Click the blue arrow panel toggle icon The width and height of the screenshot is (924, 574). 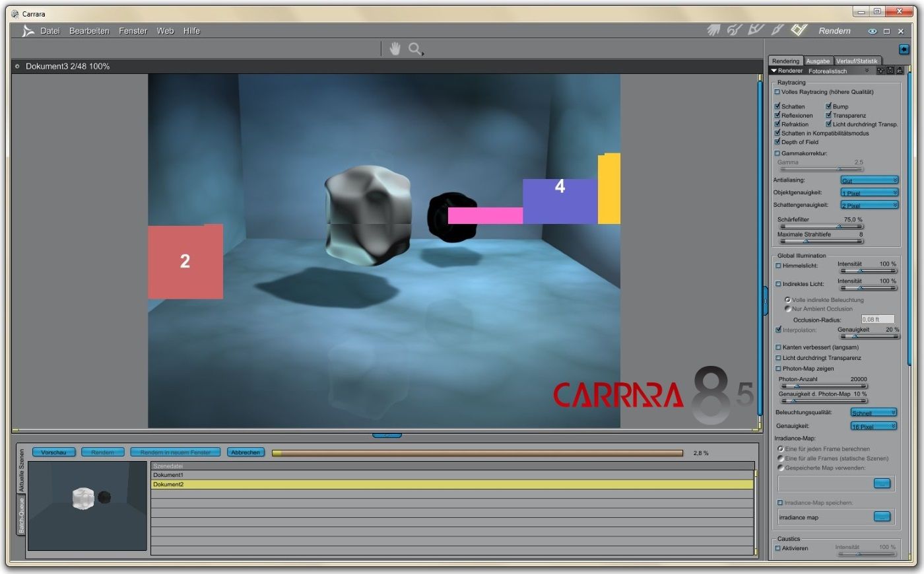pos(904,50)
